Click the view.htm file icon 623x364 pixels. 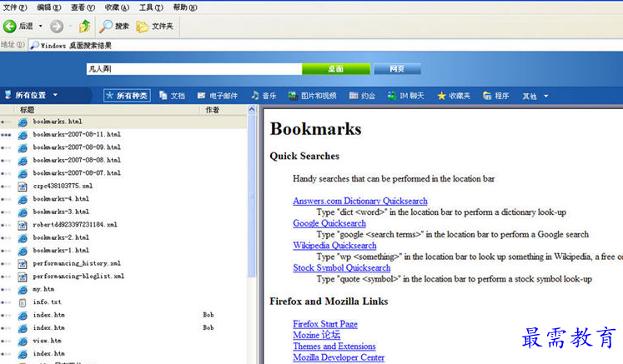(23, 342)
